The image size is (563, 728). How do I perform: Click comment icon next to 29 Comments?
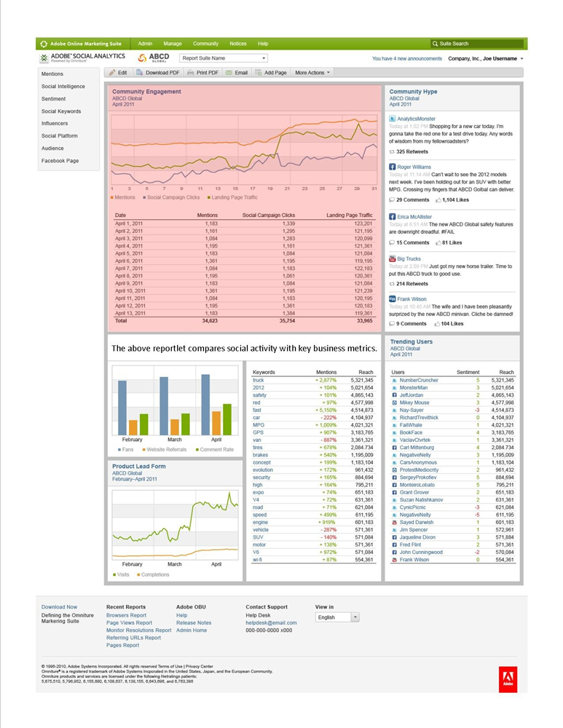tap(392, 200)
